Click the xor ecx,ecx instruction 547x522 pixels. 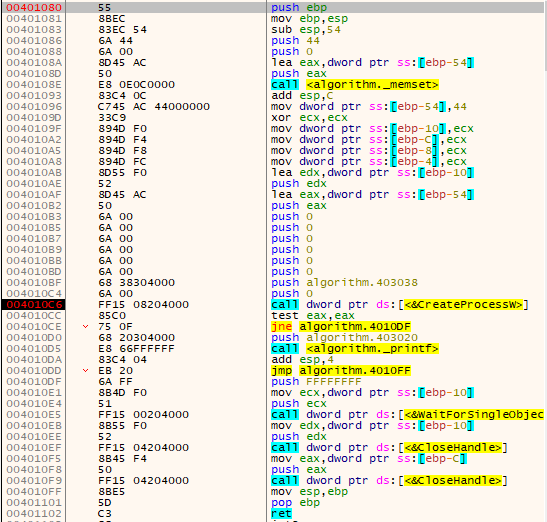click(x=309, y=118)
